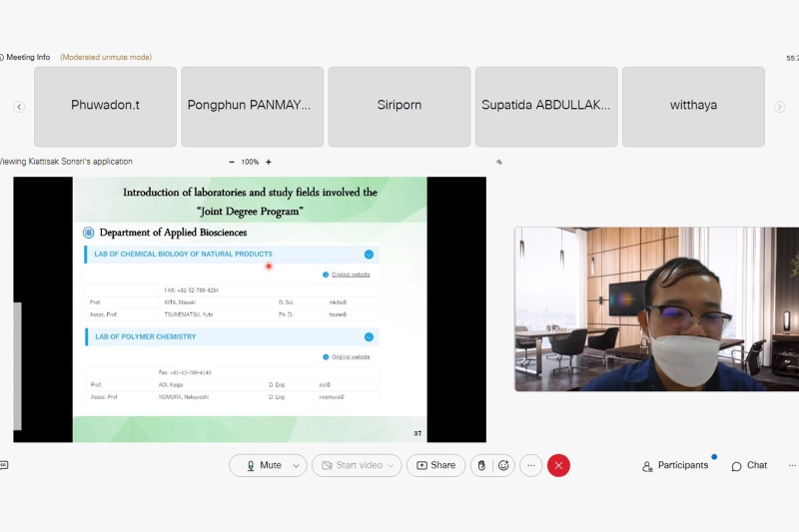Click the red leave meeting button
The image size is (799, 532).
tap(559, 465)
